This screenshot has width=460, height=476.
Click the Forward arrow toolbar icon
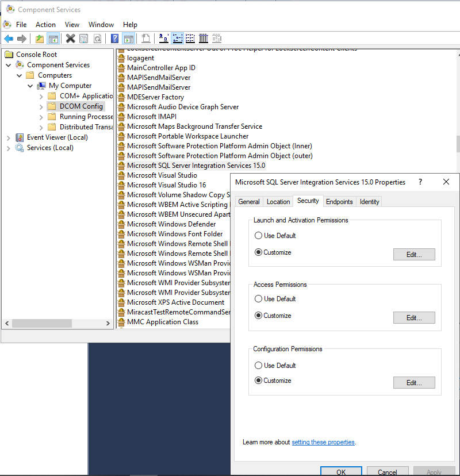(x=22, y=39)
